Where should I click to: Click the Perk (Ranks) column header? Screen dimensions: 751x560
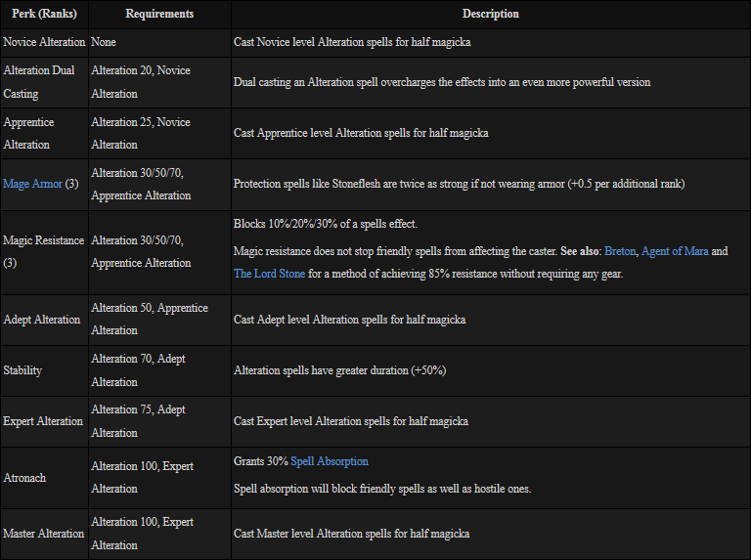coord(44,14)
